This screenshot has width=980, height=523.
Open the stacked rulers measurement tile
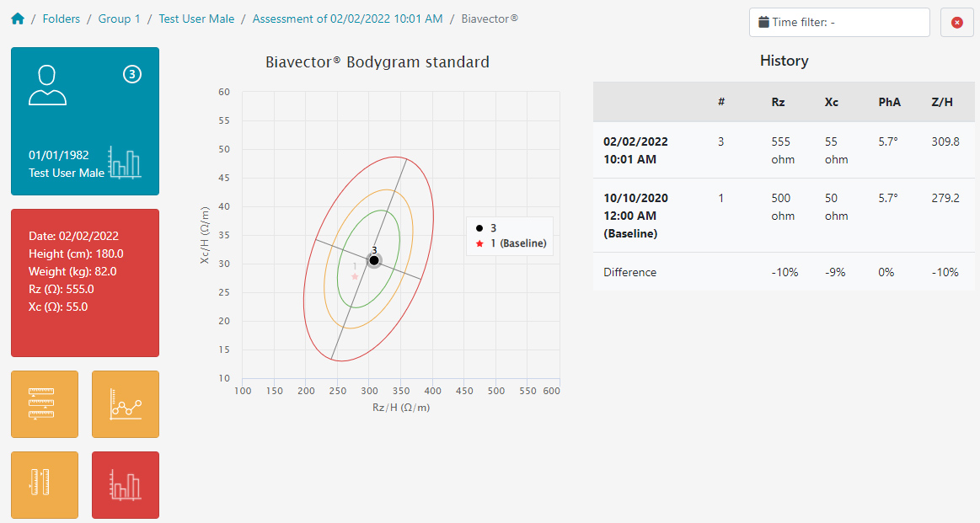coord(45,404)
